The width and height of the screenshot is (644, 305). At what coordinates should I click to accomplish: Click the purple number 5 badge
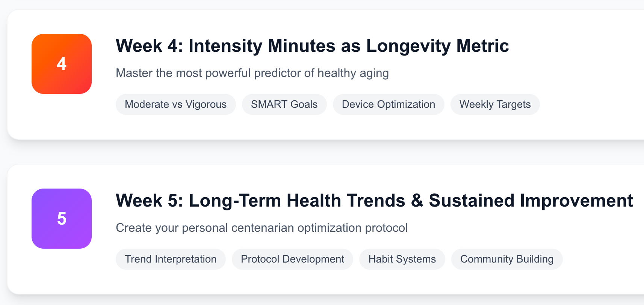coord(62,219)
